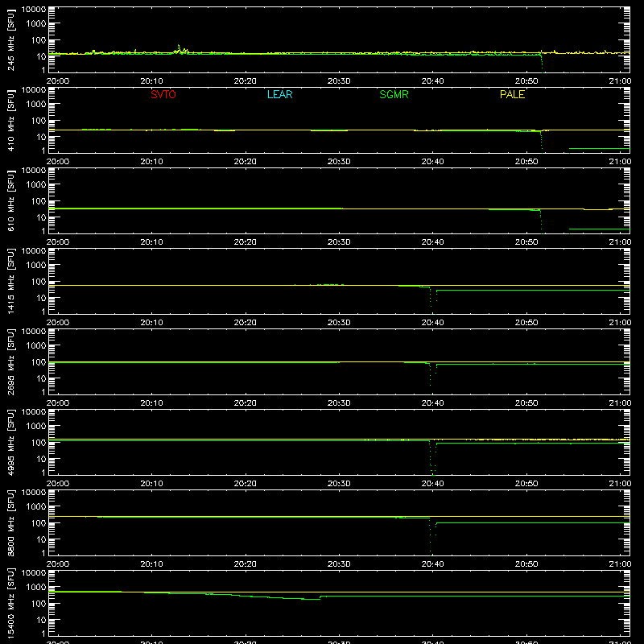
Task: Select the 245 MHz [SFU] axis title
Action: [x=11, y=39]
